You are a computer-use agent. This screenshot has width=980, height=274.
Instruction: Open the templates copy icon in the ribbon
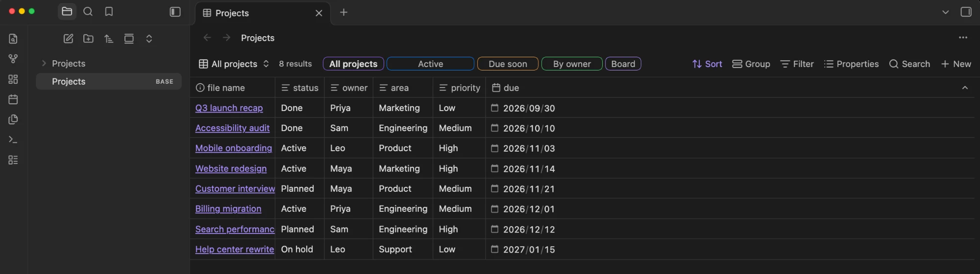click(13, 119)
